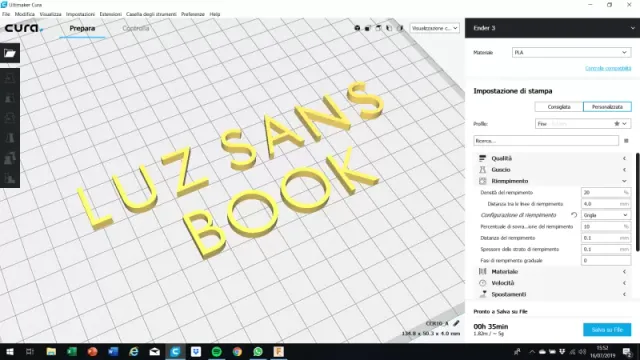Open file with the folder icon
This screenshot has width=640, height=360.
(x=10, y=53)
